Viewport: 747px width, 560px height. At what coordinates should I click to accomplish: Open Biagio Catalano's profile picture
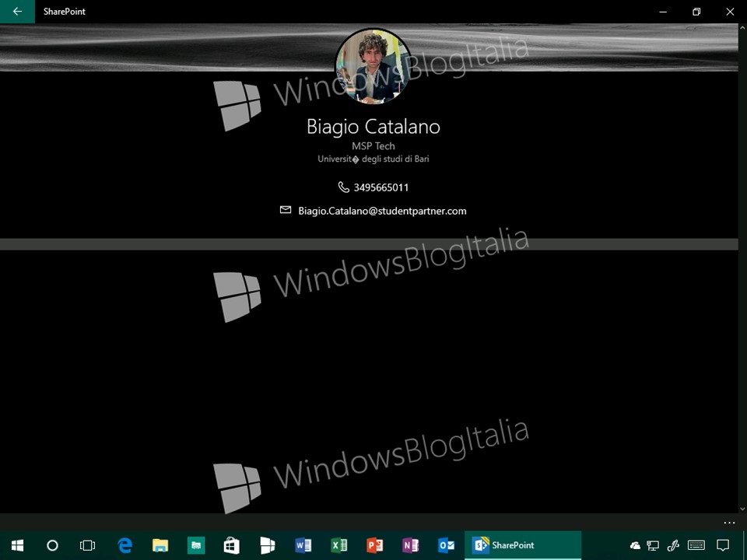pyautogui.click(x=373, y=66)
